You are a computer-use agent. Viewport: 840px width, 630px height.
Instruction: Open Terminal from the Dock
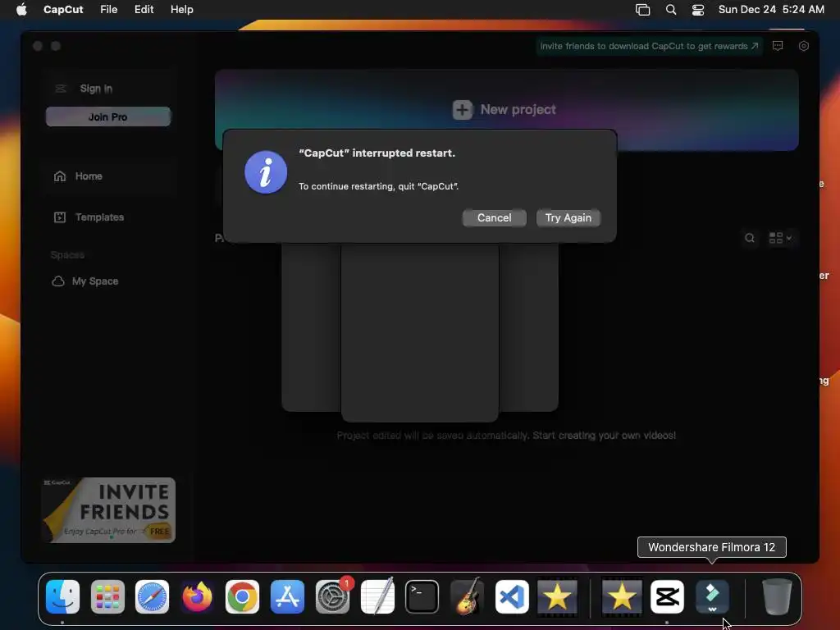click(422, 597)
